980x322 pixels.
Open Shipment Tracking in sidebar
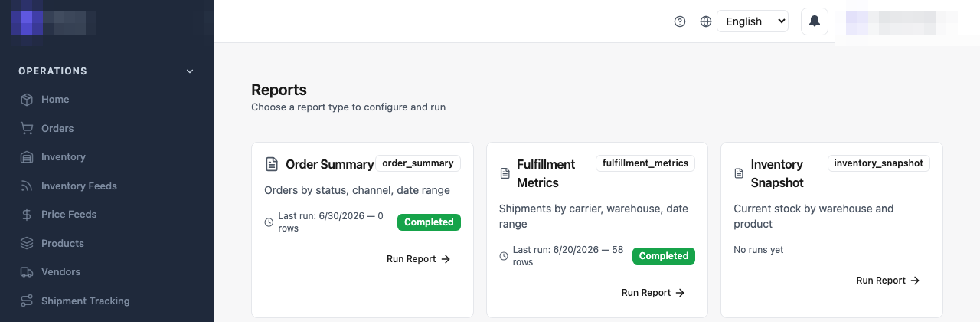click(x=86, y=301)
